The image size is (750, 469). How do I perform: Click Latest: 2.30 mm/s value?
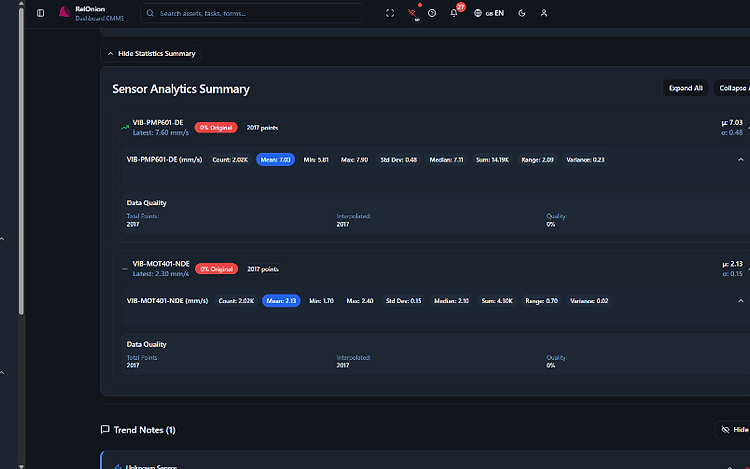pyautogui.click(x=161, y=274)
